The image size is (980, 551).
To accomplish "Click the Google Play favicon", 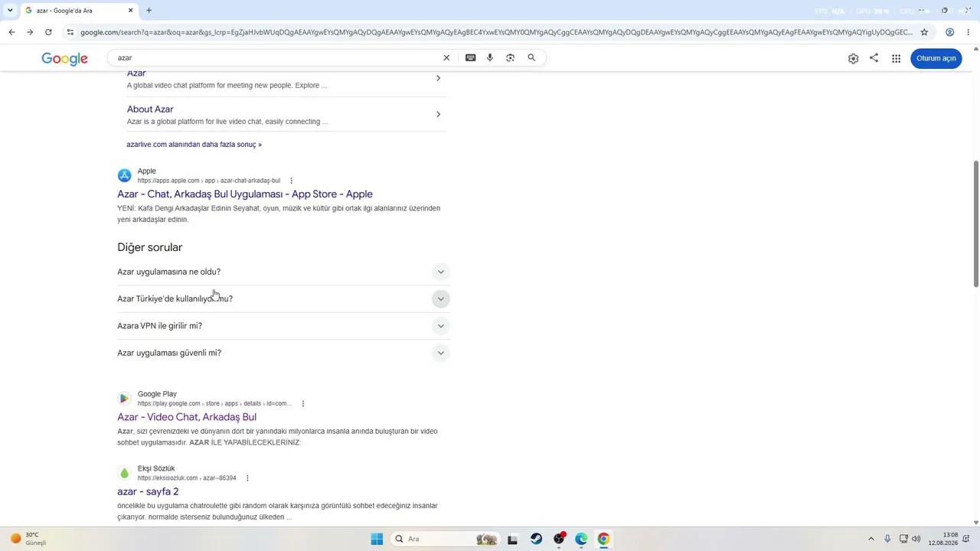I will pos(124,398).
